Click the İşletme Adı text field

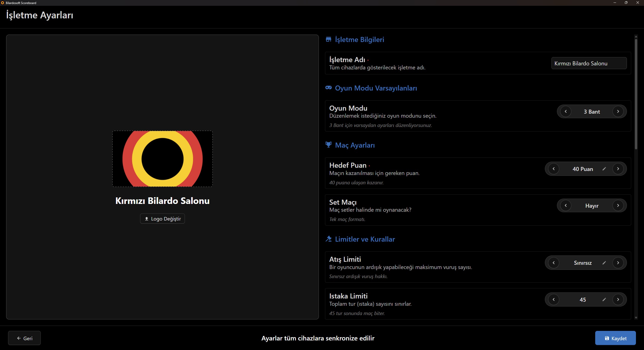pos(589,63)
